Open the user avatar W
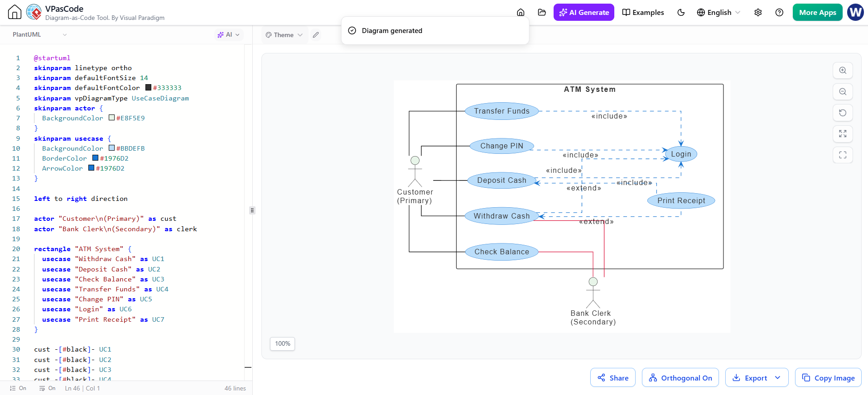 [x=855, y=12]
